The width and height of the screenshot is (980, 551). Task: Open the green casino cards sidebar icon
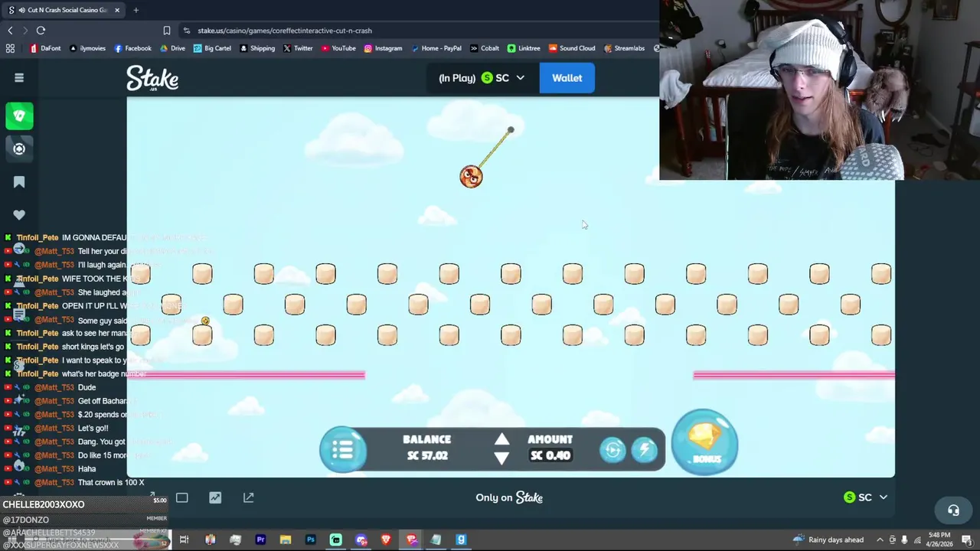pyautogui.click(x=19, y=116)
